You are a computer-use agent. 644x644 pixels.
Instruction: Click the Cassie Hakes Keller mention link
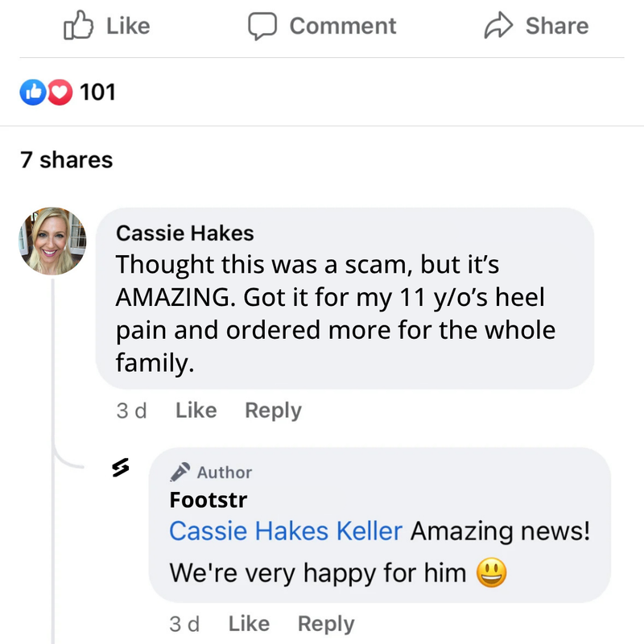pos(286,531)
